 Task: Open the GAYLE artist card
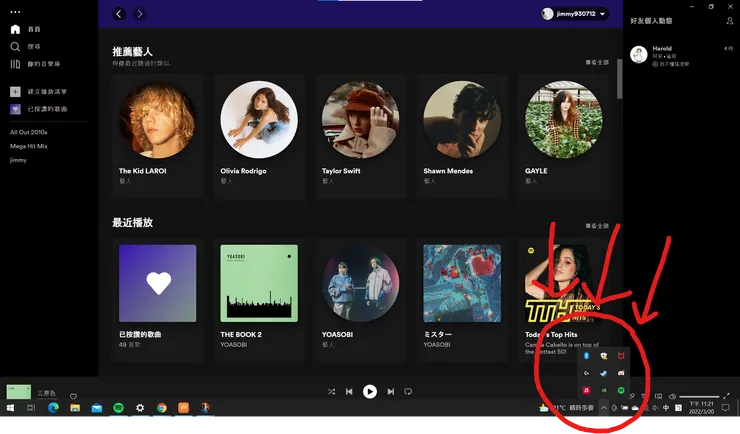pos(563,135)
